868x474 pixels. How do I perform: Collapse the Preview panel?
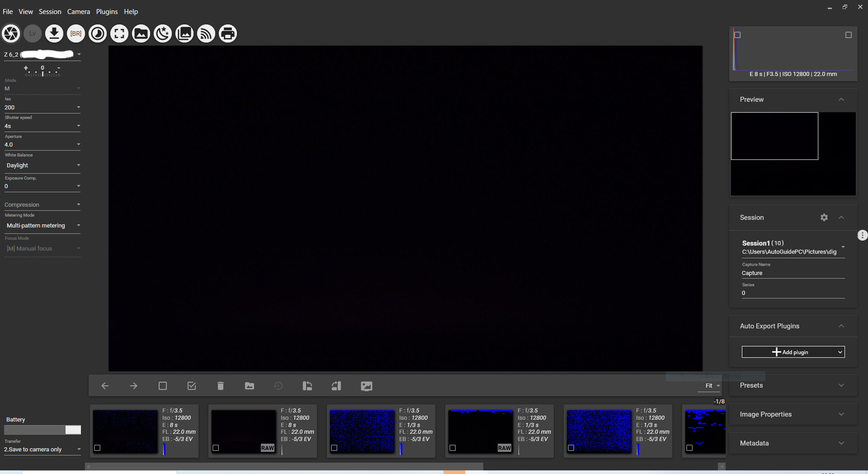coord(841,100)
